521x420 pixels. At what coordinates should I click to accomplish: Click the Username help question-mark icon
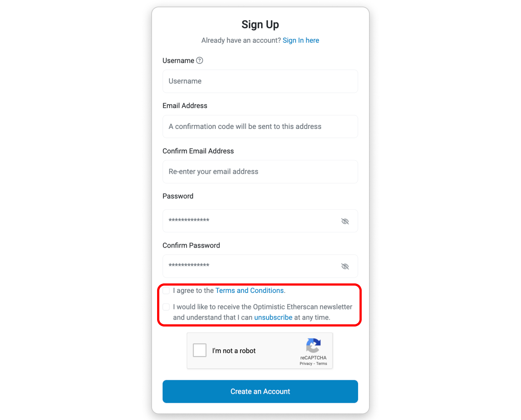199,61
